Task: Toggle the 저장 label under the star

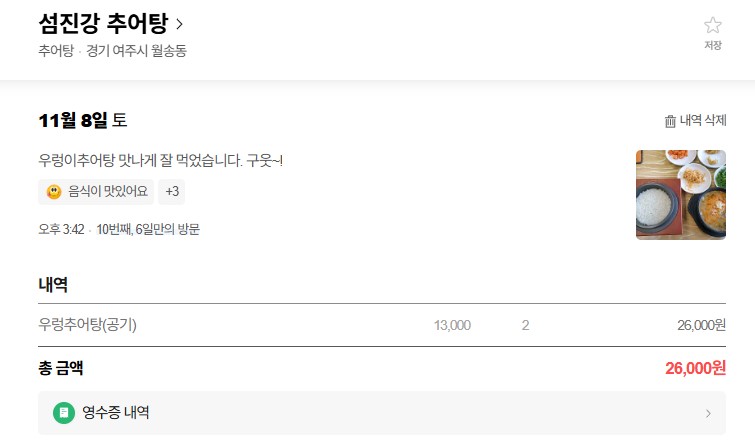Action: point(712,46)
